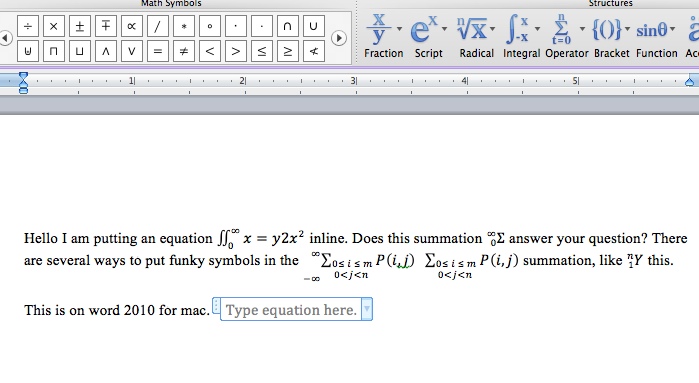Insert the greater-than symbol

coord(235,52)
